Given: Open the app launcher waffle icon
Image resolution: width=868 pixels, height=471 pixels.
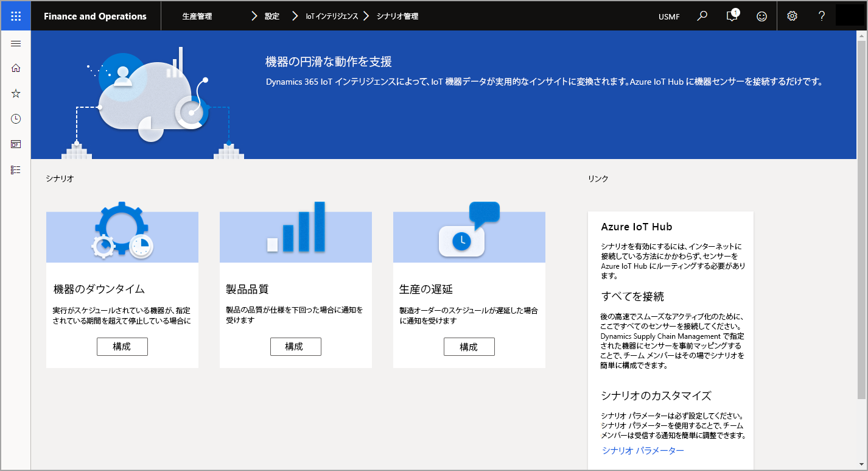Looking at the screenshot, I should [16, 16].
